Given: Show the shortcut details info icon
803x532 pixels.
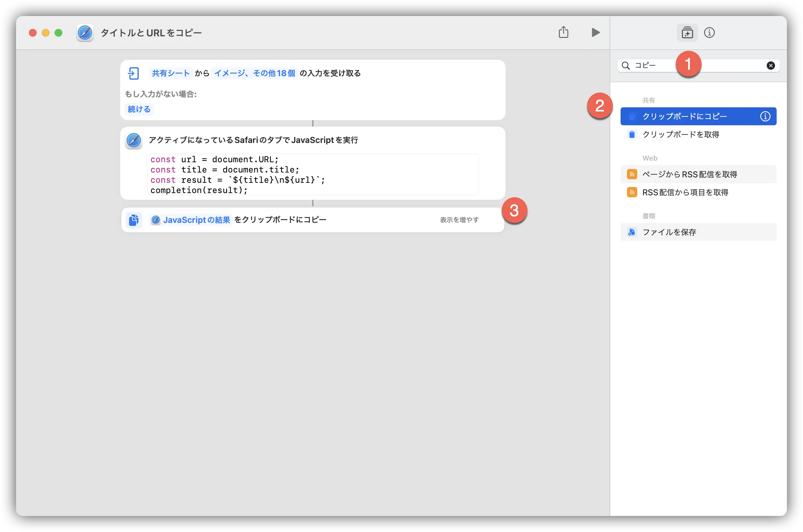Looking at the screenshot, I should point(709,32).
